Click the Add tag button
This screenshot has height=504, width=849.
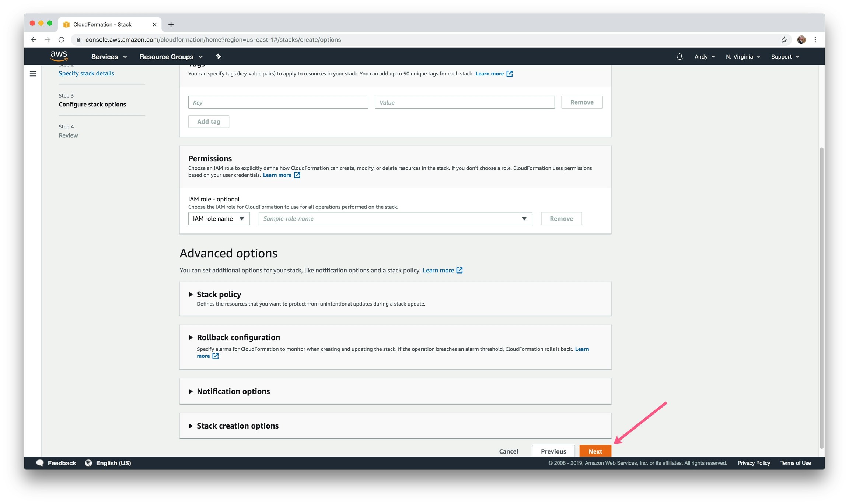coord(209,121)
